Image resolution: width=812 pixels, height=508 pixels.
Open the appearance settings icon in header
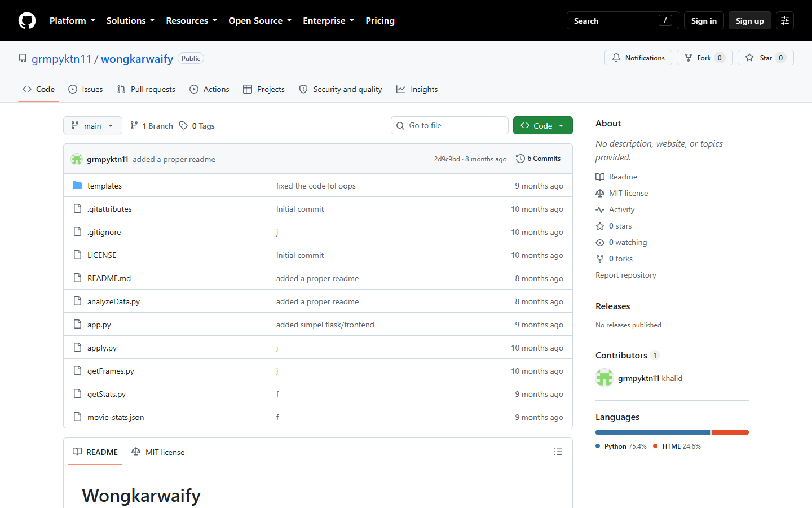pos(785,21)
